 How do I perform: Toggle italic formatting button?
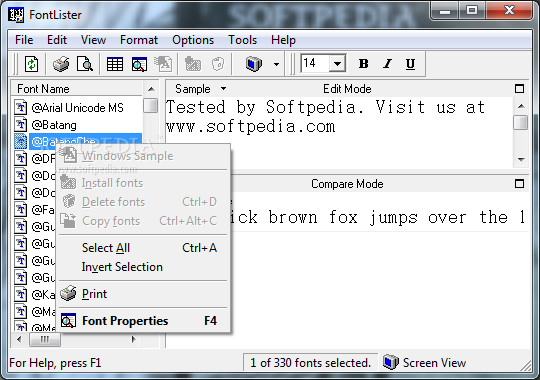pos(387,64)
